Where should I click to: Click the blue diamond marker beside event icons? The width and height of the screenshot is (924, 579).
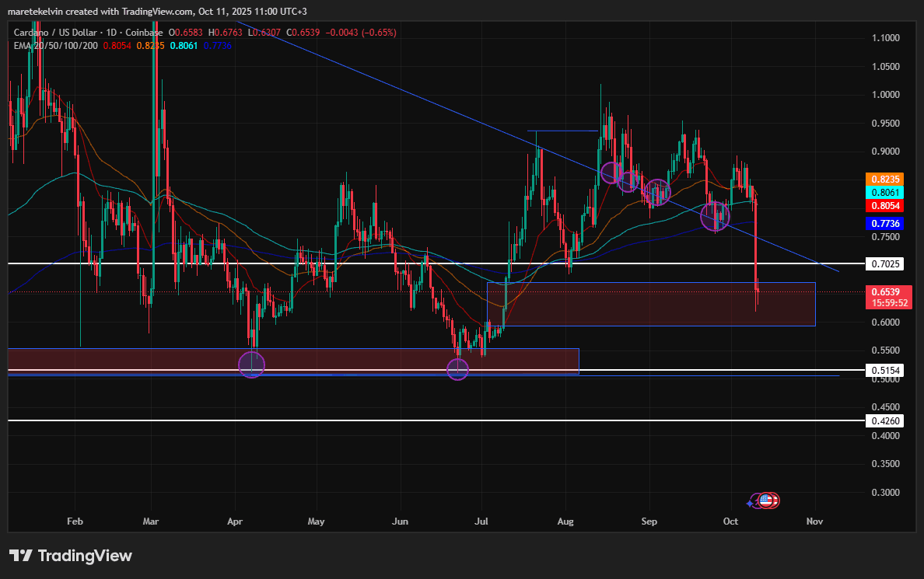pyautogui.click(x=750, y=504)
